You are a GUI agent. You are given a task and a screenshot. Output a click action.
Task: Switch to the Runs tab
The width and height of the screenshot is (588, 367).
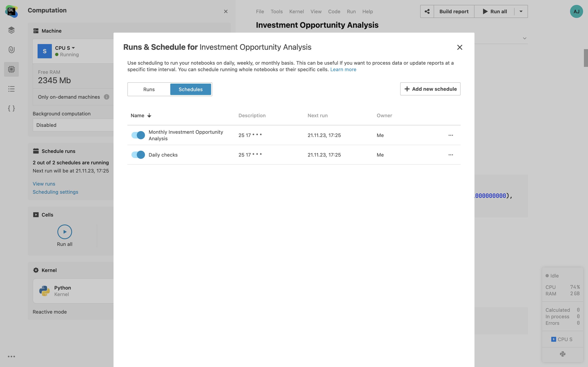pos(149,89)
